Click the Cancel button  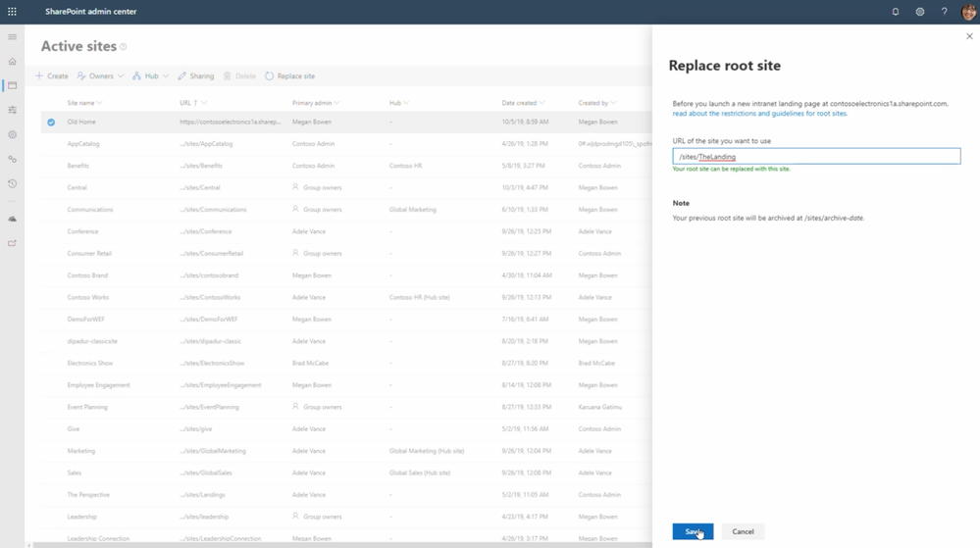(743, 531)
